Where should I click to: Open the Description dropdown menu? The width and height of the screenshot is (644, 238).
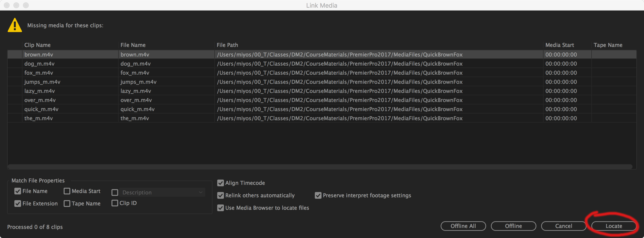[162, 193]
